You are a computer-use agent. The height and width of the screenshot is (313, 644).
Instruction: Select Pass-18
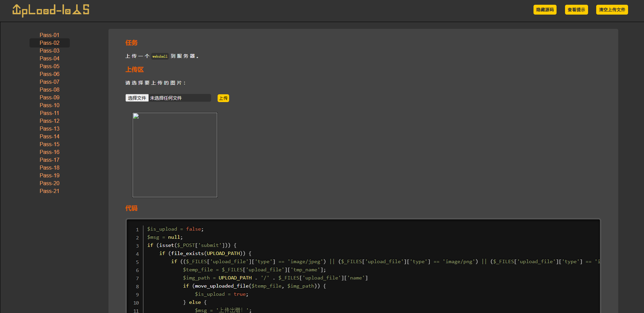point(49,168)
